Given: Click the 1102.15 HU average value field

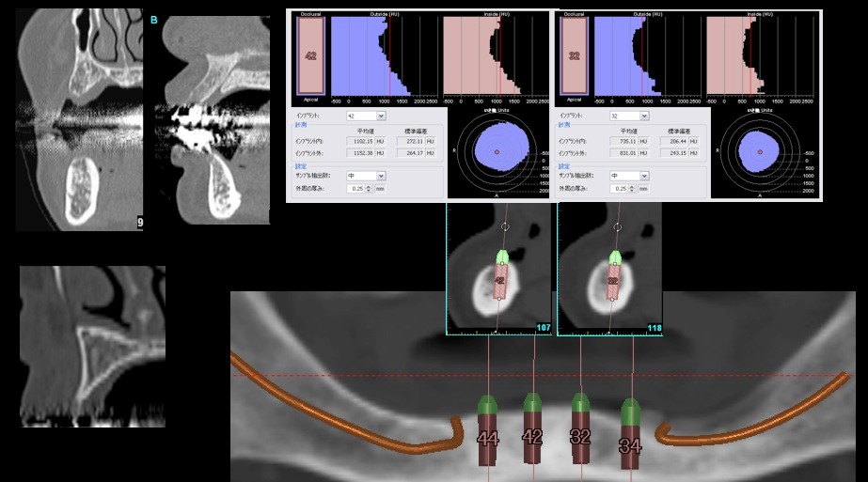Looking at the screenshot, I should (x=361, y=141).
